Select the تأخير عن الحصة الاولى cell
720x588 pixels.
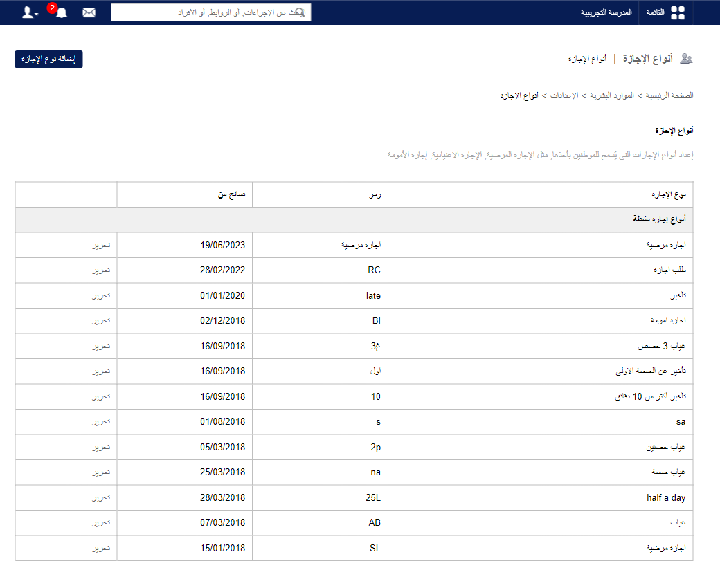pyautogui.click(x=541, y=371)
